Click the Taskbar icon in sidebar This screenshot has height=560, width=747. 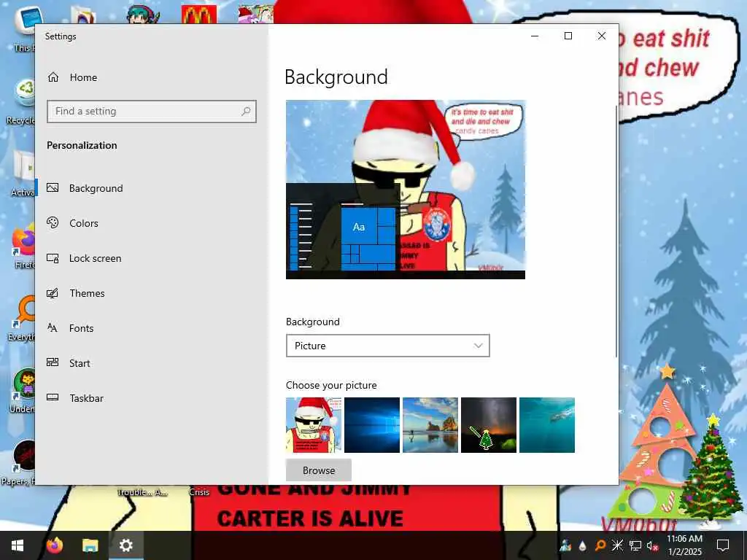[53, 397]
